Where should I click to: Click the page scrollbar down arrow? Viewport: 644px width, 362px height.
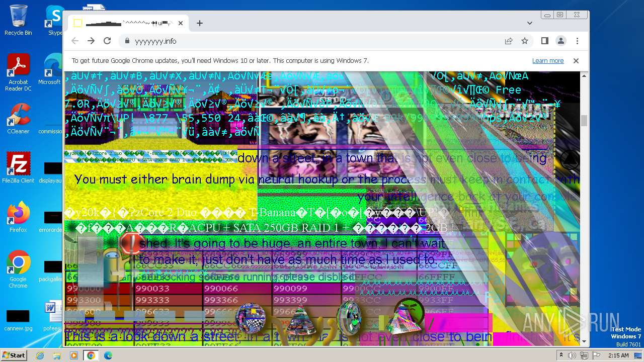[584, 342]
